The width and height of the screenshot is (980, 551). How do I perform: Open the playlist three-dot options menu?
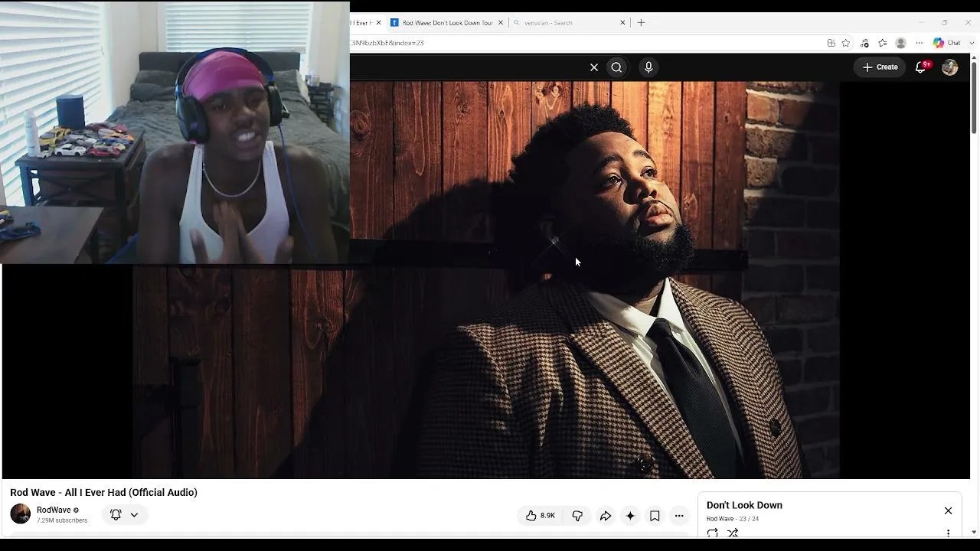pos(948,533)
